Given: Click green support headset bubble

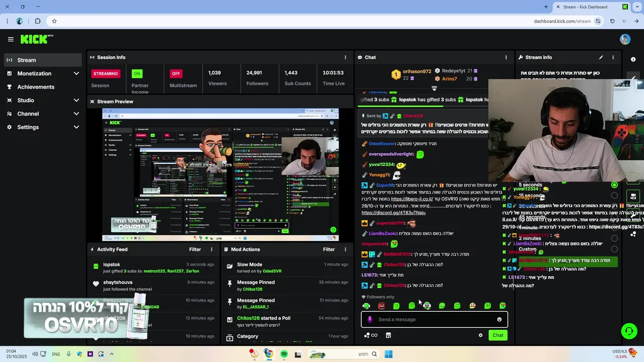Looking at the screenshot, I should (628, 331).
